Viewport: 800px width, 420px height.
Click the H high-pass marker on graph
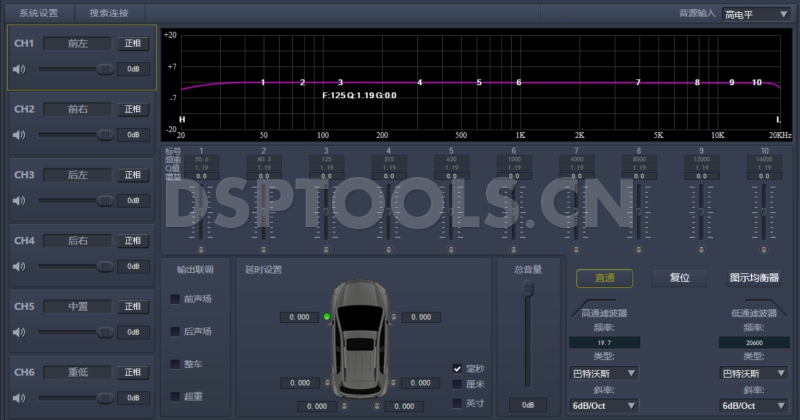182,119
